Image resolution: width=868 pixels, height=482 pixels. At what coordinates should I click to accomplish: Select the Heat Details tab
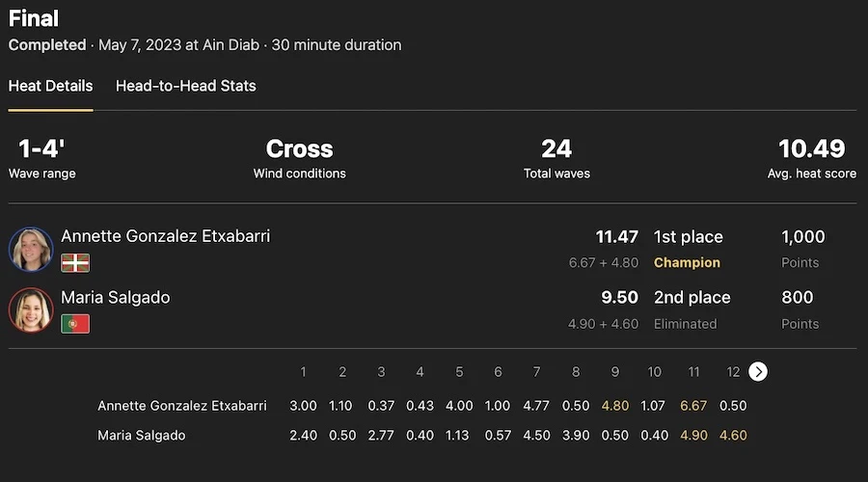50,86
